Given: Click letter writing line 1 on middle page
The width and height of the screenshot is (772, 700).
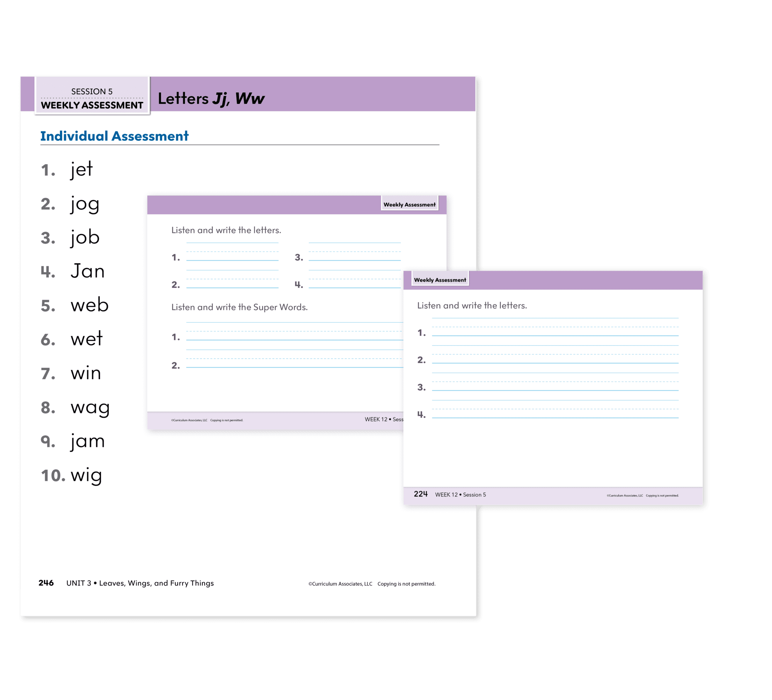Looking at the screenshot, I should pos(232,252).
